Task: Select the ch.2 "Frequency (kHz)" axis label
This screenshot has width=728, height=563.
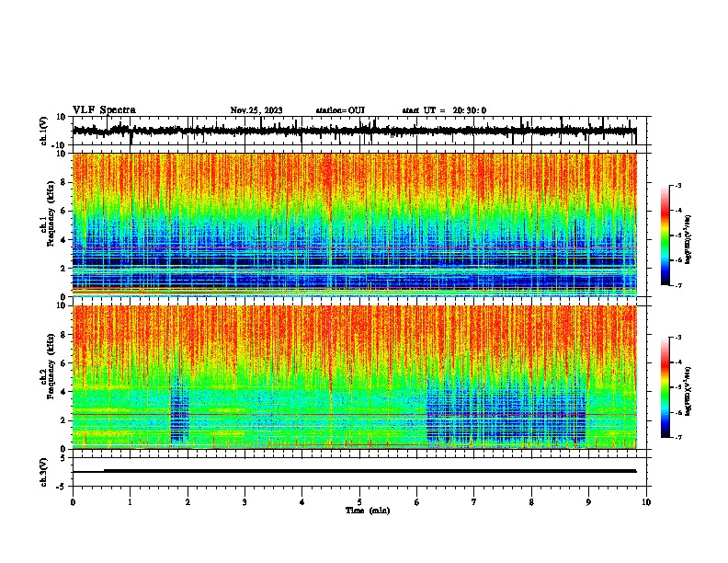Action: pos(51,365)
